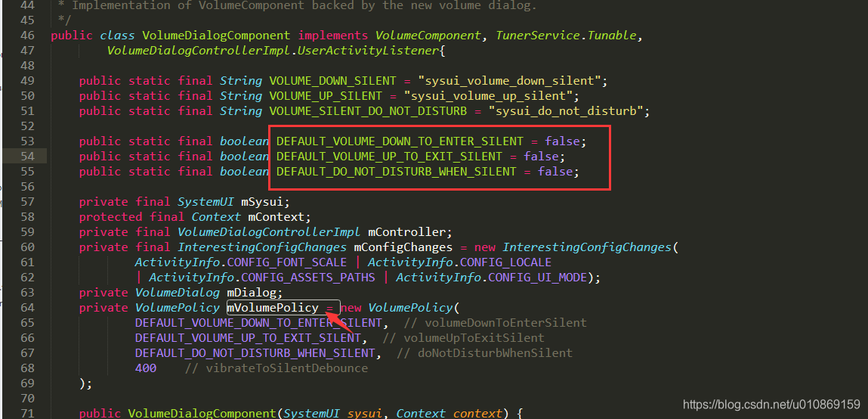
Task: Click the constant VOLUME_UP_SILENT
Action: (x=326, y=97)
